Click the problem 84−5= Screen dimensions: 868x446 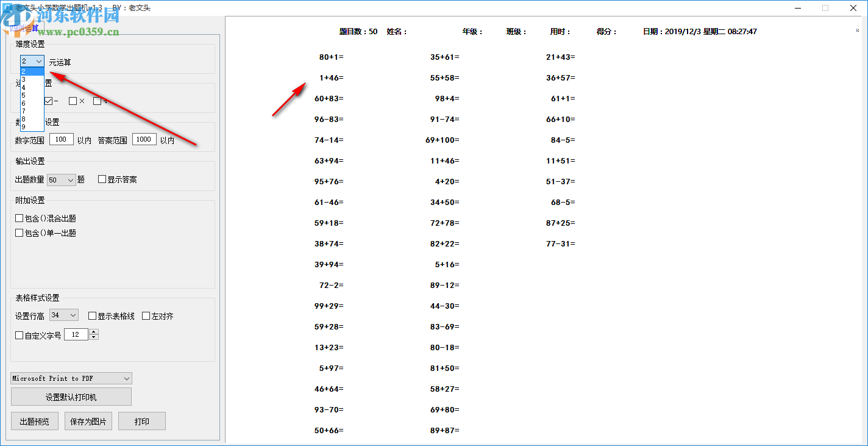tap(563, 140)
